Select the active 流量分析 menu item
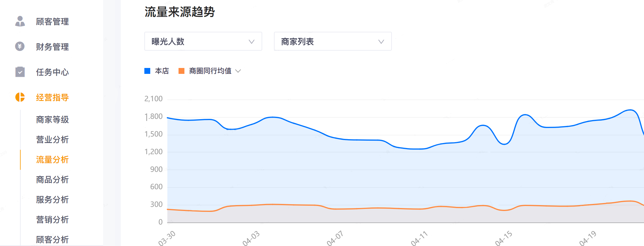Screen dimensions: 644x246 click(52, 159)
